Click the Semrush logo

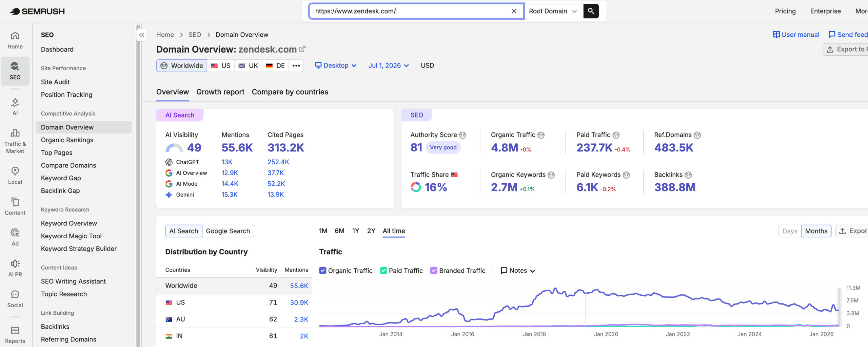point(37,11)
